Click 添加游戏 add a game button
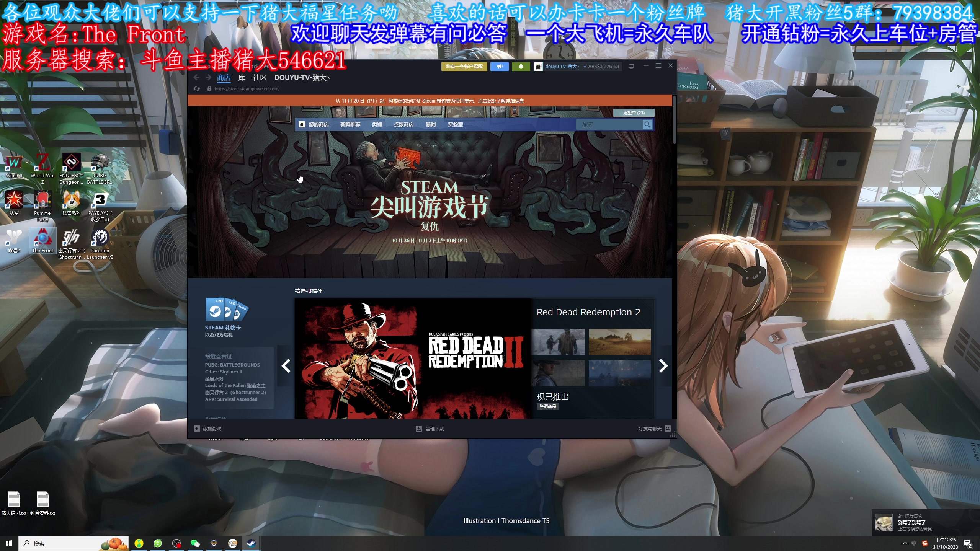The image size is (980, 551). (207, 429)
